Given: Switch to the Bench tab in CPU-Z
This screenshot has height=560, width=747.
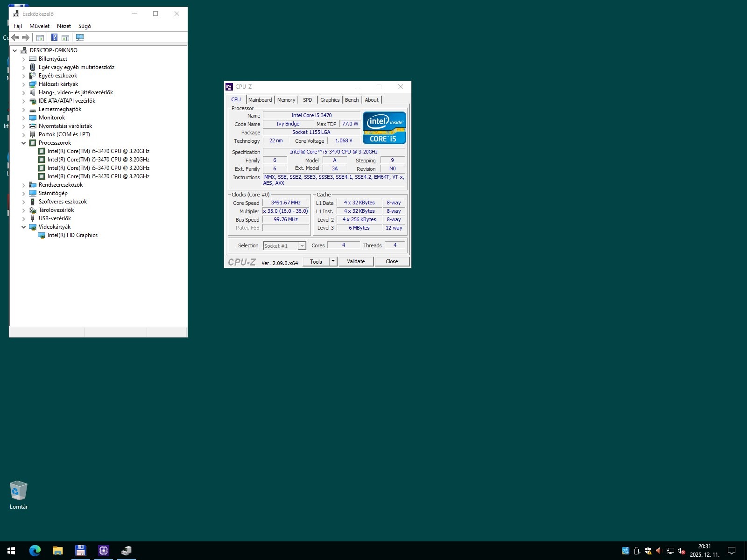Looking at the screenshot, I should point(352,100).
